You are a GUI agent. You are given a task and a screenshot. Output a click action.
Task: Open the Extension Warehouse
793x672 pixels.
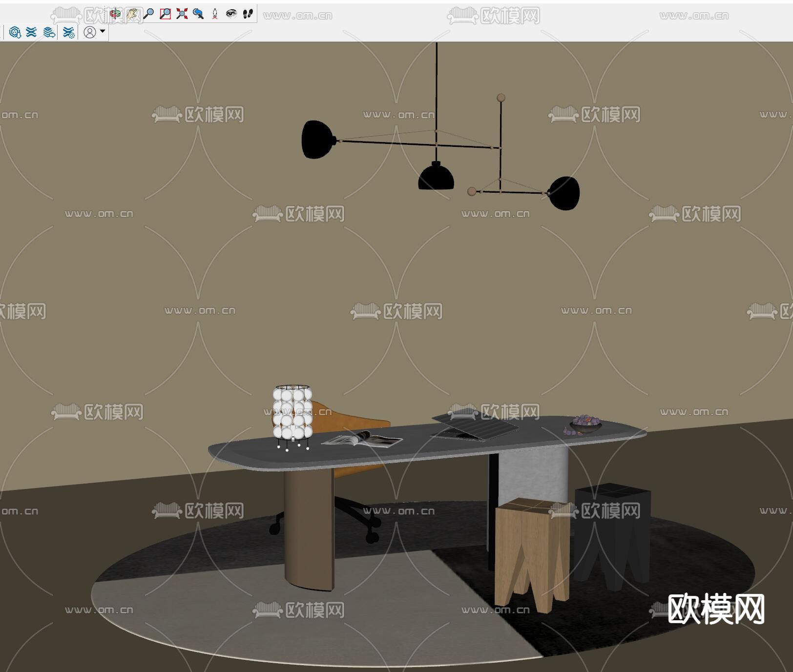[x=31, y=32]
